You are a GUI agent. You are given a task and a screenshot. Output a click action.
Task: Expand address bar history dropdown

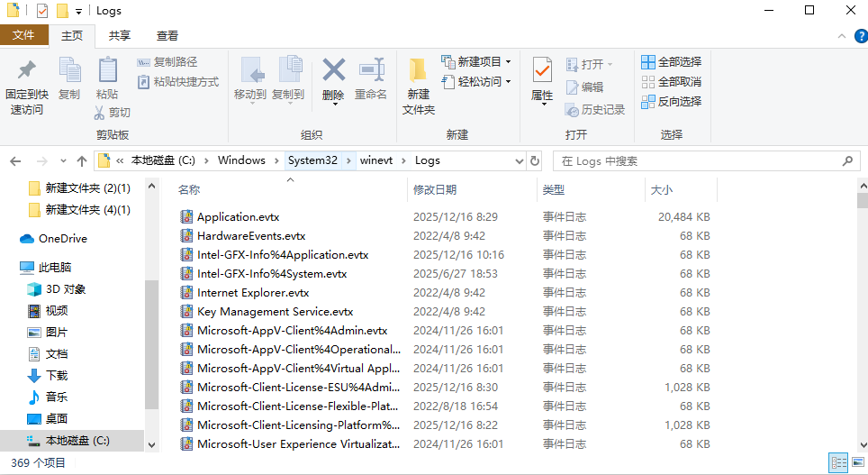[x=520, y=161]
